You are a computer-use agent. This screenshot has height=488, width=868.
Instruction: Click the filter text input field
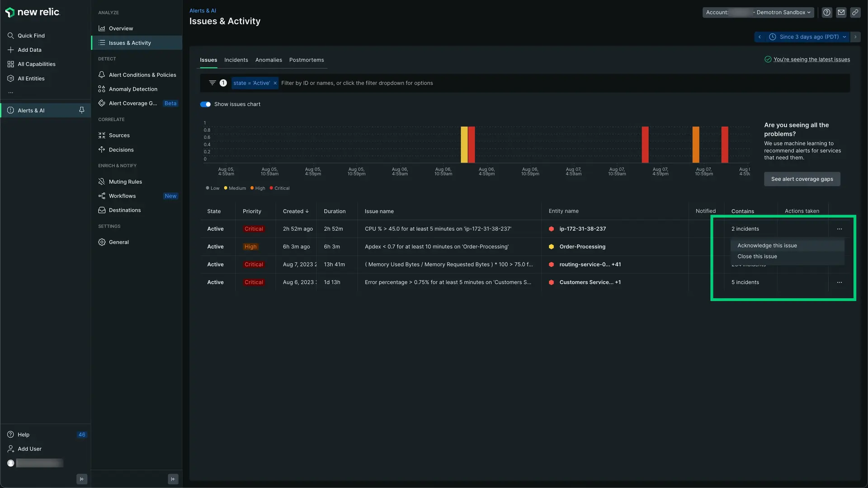(x=563, y=83)
